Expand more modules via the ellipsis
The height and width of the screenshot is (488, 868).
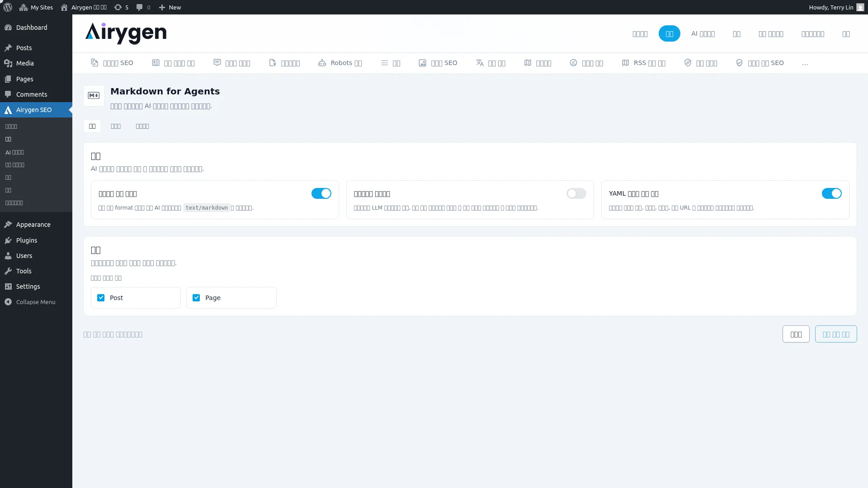805,63
